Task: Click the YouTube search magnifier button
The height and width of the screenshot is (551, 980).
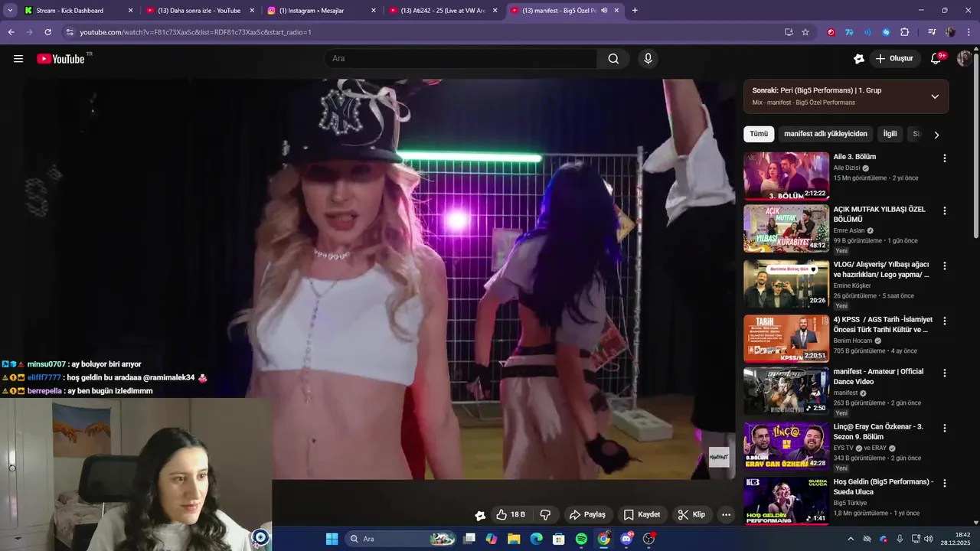Action: click(x=613, y=59)
